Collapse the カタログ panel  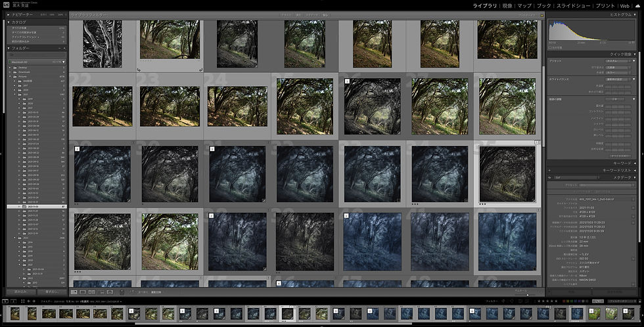9,22
